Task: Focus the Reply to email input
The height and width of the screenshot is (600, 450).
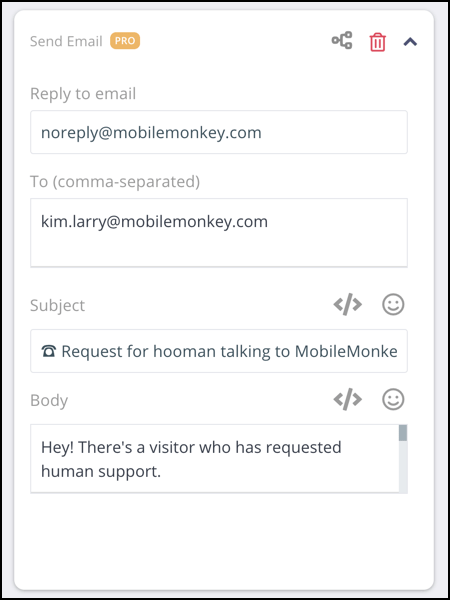Action: tap(219, 132)
